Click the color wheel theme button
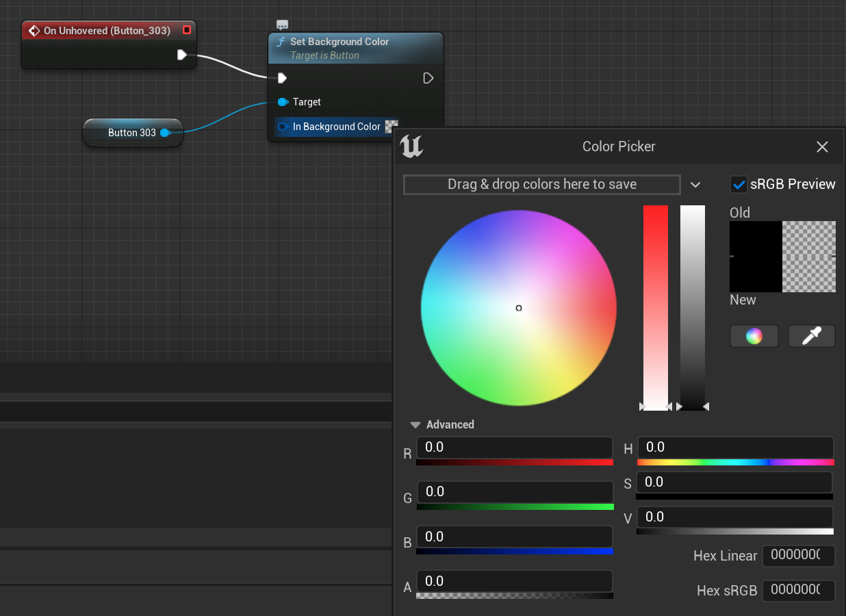 coord(754,336)
